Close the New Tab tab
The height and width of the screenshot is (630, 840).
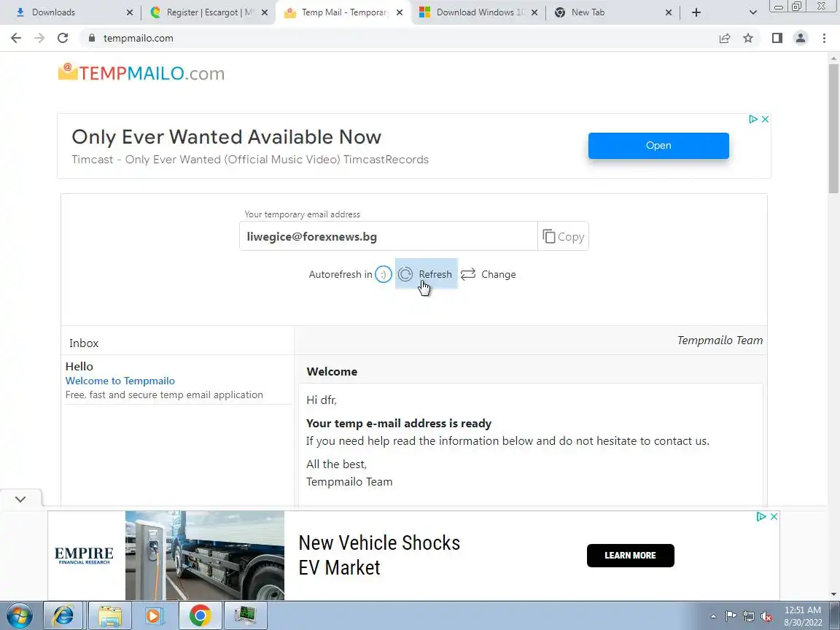tap(669, 12)
